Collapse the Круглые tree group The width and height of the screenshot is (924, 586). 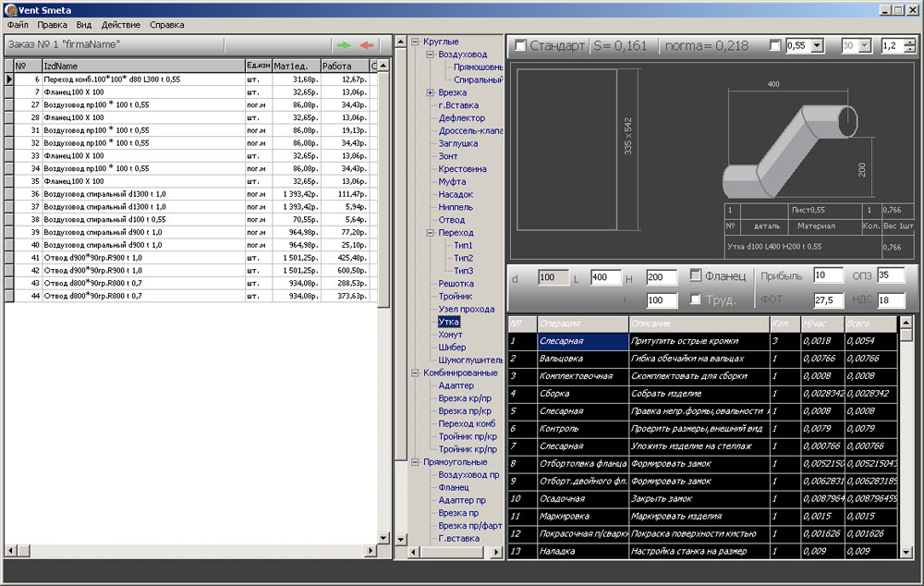(416, 42)
